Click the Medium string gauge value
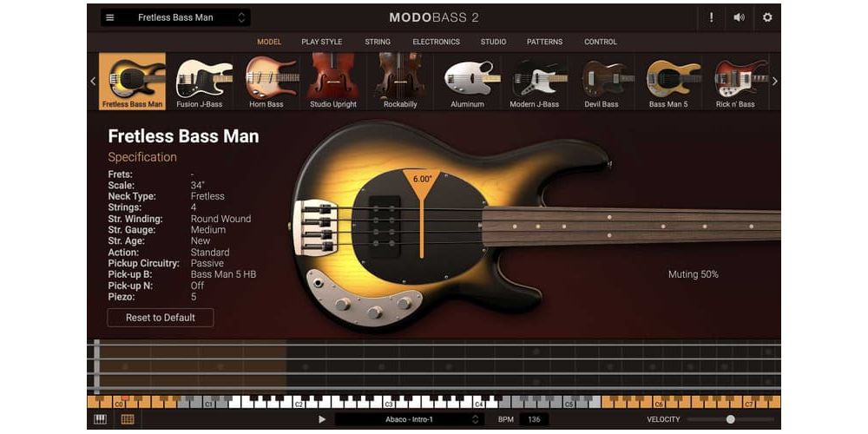This screenshot has width=868, height=434. 208,230
